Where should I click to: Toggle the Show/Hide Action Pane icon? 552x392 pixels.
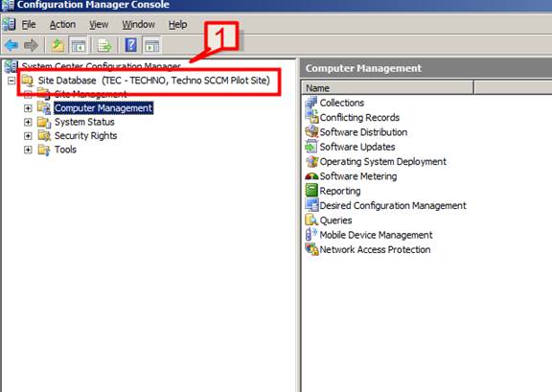click(152, 45)
